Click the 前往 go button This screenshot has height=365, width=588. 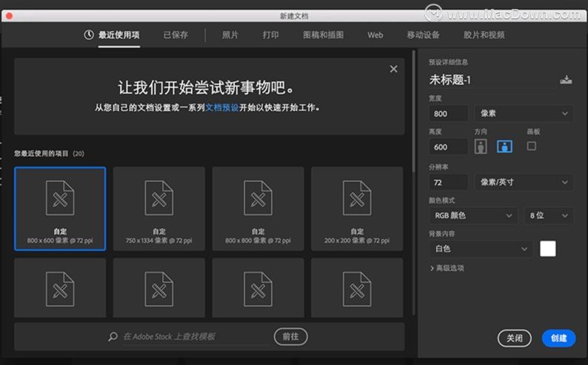[290, 337]
